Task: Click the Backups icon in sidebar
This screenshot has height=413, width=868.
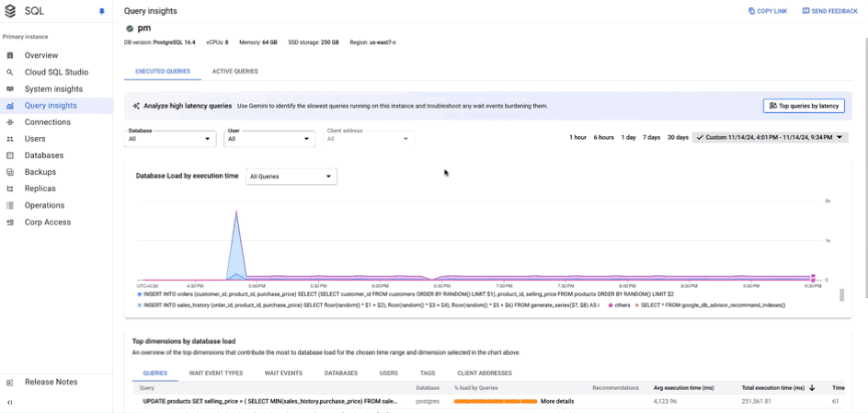Action: (10, 172)
